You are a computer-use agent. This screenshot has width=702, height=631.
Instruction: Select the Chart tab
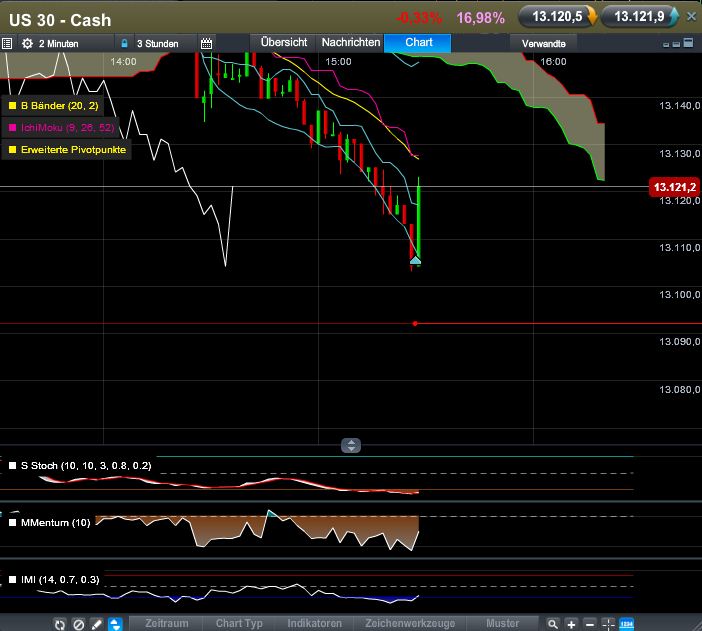point(418,43)
